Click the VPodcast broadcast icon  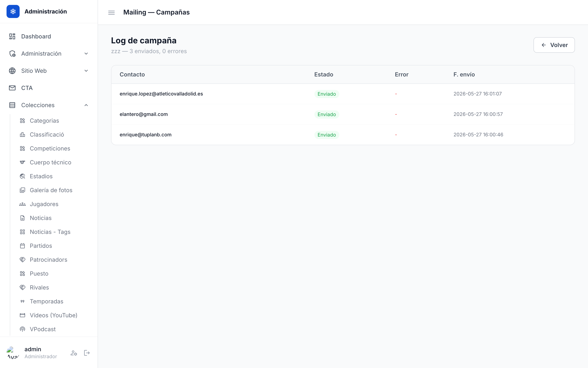[x=22, y=329]
